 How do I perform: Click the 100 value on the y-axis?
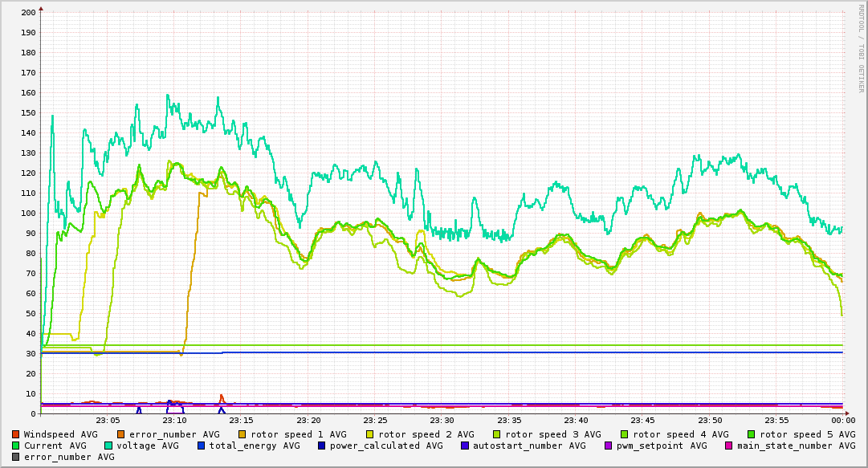pyautogui.click(x=27, y=214)
